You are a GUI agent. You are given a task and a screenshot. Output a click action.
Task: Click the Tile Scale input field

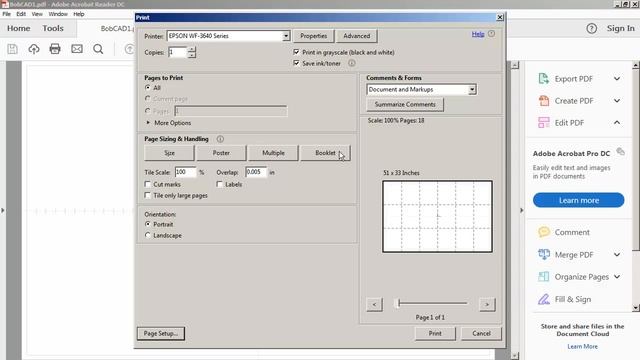(186, 172)
